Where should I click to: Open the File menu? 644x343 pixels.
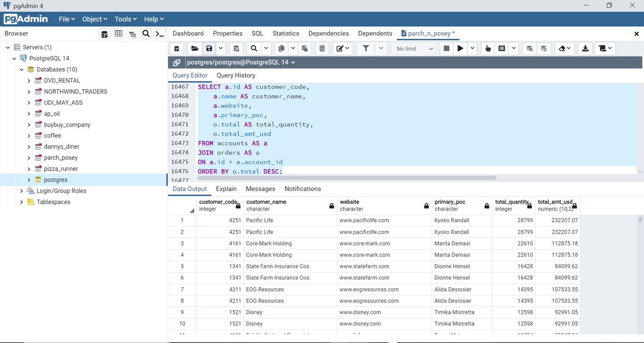(x=67, y=19)
